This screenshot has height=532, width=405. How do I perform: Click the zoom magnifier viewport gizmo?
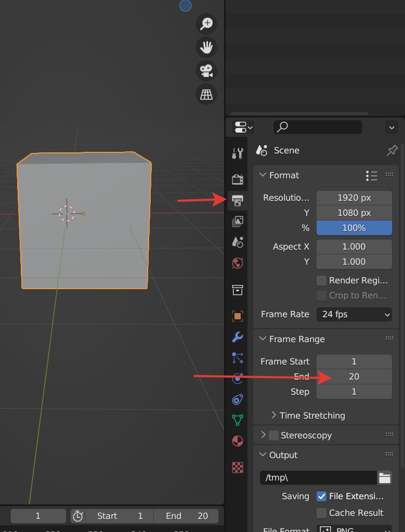click(x=206, y=23)
